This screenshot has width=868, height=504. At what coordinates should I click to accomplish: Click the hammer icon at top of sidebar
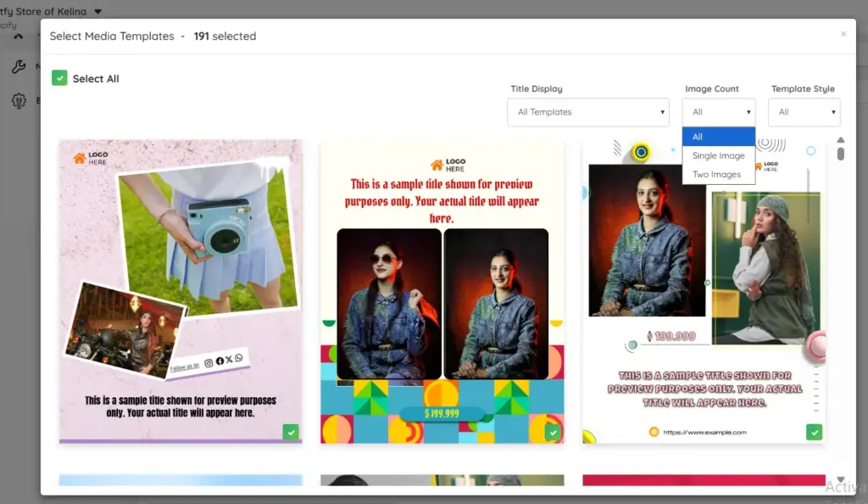pyautogui.click(x=19, y=36)
